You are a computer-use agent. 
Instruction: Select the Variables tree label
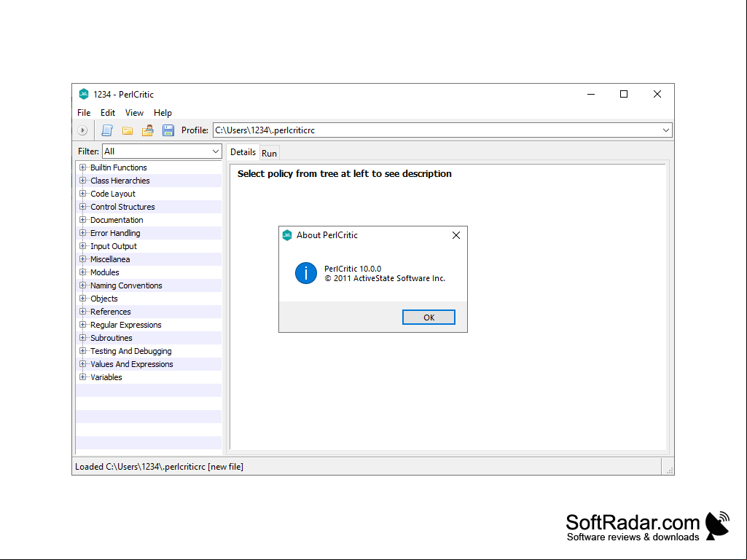coord(106,377)
